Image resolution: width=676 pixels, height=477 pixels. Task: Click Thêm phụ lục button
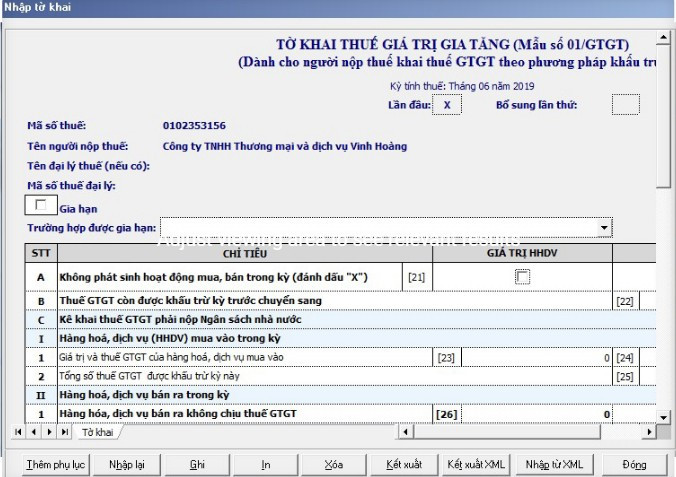pyautogui.click(x=56, y=464)
